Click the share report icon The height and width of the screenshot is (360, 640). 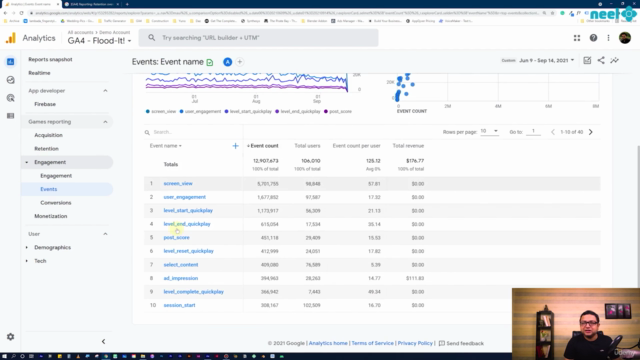coord(601,60)
